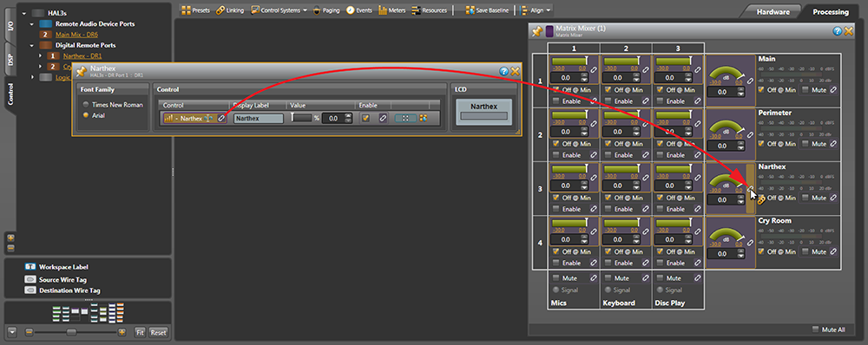Open the navigator dropdown arrow

pos(13,332)
